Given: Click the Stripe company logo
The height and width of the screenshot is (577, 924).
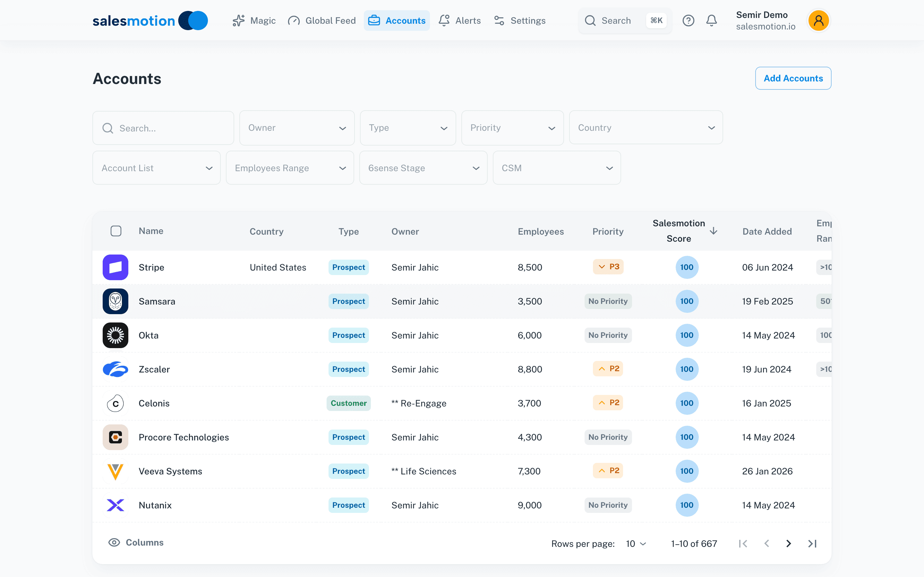Looking at the screenshot, I should (x=115, y=267).
